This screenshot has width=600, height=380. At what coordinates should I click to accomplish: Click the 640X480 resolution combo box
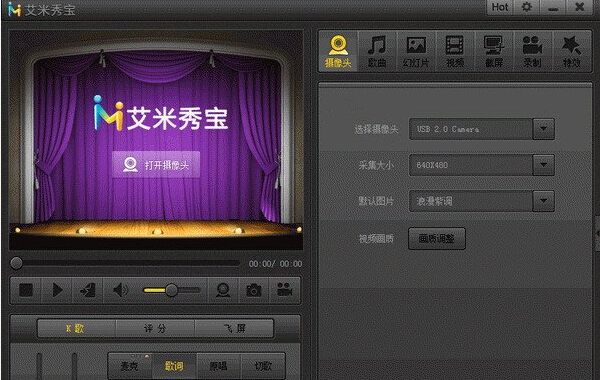click(x=481, y=165)
